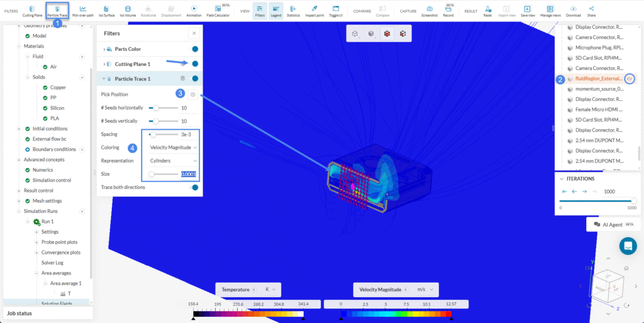Disable the Cutting Plane 1 toggle
The width and height of the screenshot is (644, 323).
tap(194, 64)
